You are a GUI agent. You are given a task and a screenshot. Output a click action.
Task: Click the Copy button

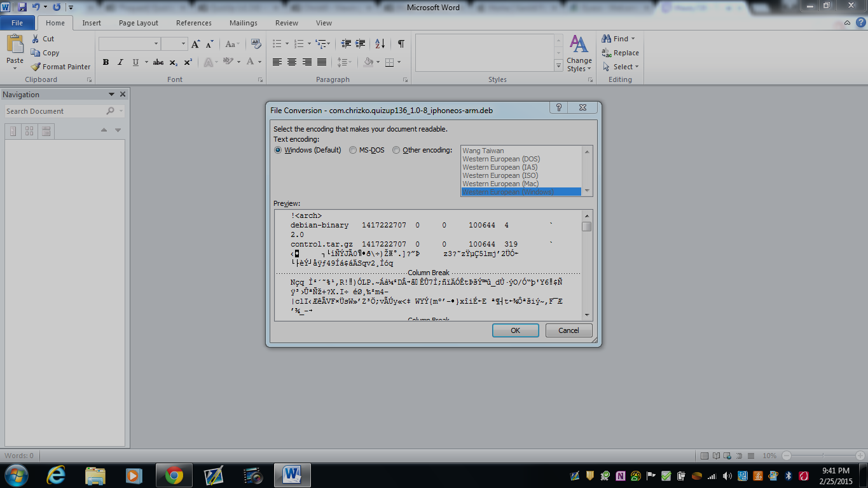coord(45,53)
